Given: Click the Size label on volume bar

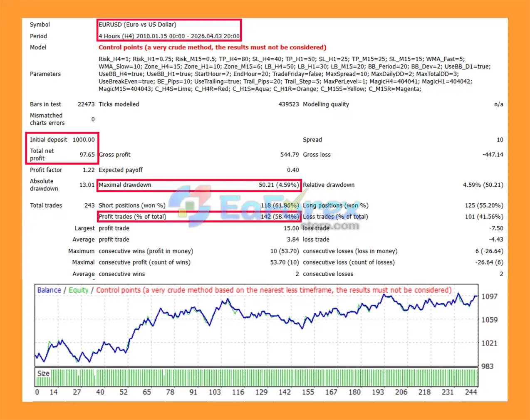Looking at the screenshot, I should coord(43,373).
